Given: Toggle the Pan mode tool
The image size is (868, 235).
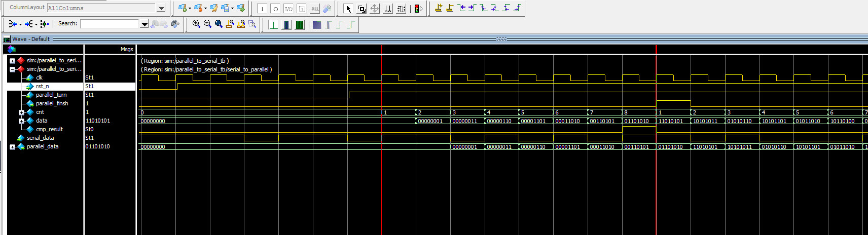Looking at the screenshot, I should (375, 9).
